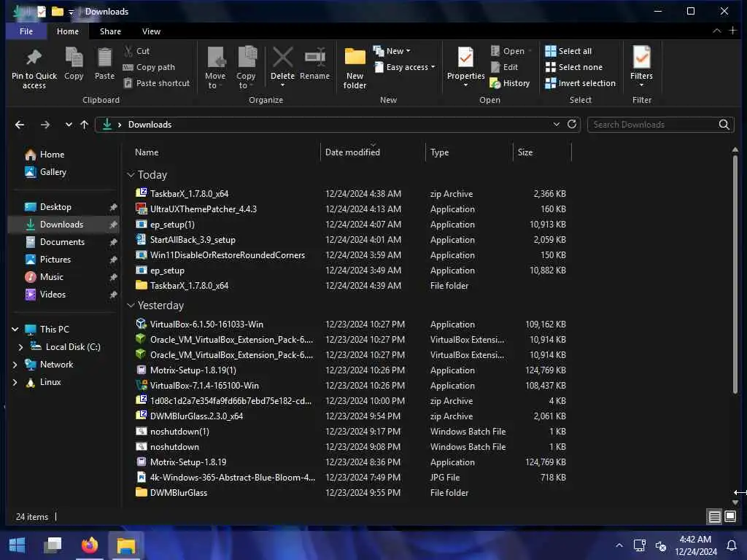Click the Delete X icon
Viewport: 747px width, 560px height.
(x=282, y=58)
